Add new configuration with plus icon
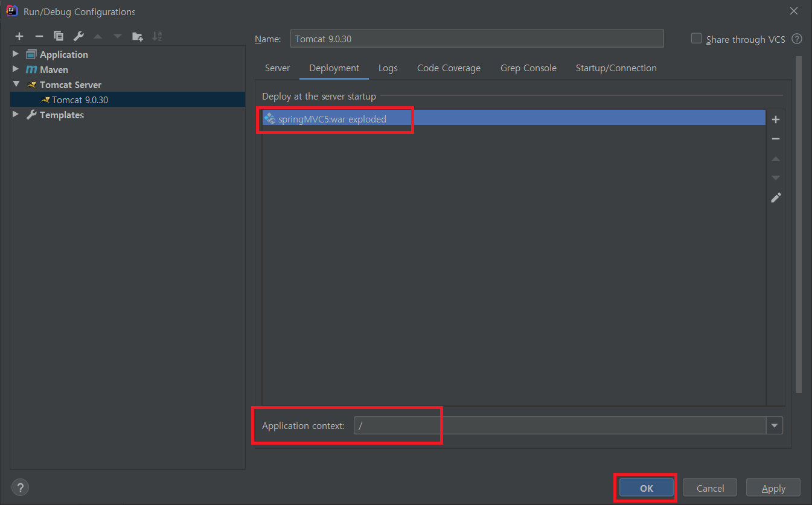 (x=19, y=36)
